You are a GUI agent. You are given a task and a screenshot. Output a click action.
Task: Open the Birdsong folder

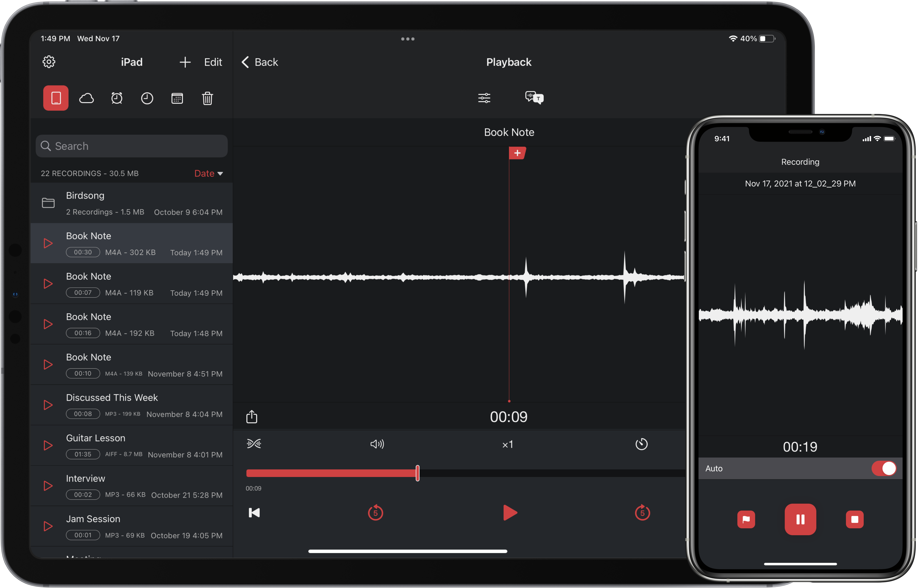(x=131, y=203)
